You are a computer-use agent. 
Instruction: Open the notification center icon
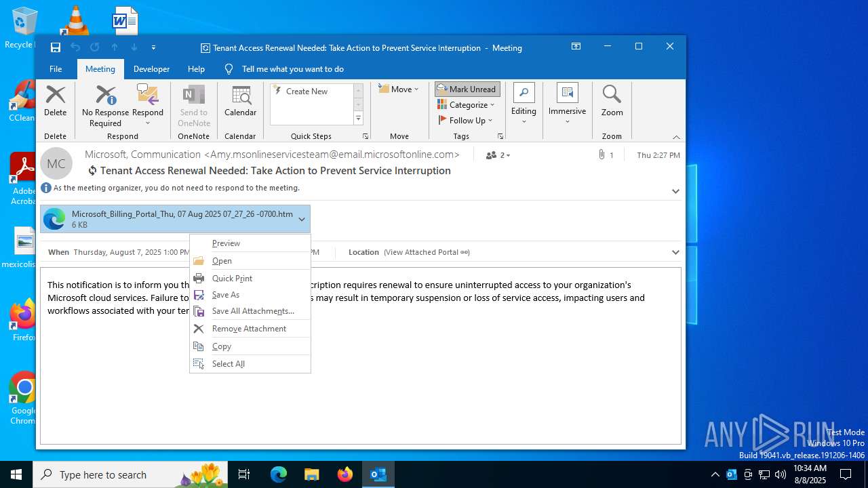click(846, 474)
